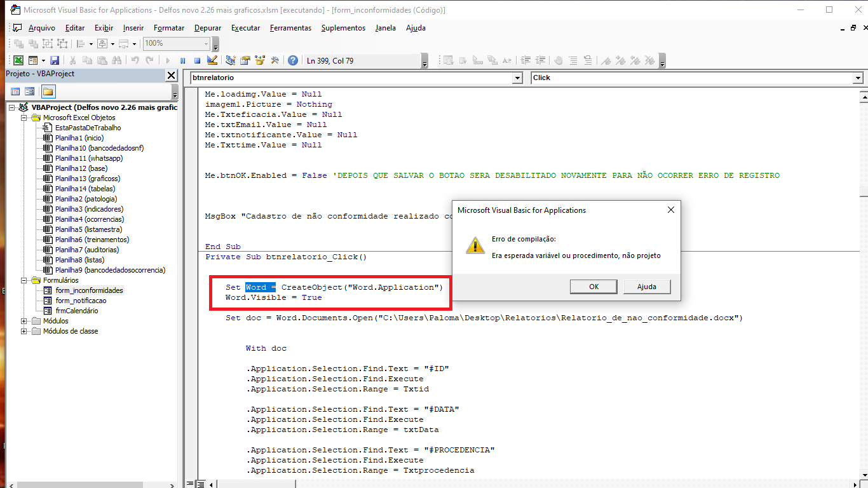Click the Group icon in UserForm toolbar
Screen dimensions: 868x488
48,44
